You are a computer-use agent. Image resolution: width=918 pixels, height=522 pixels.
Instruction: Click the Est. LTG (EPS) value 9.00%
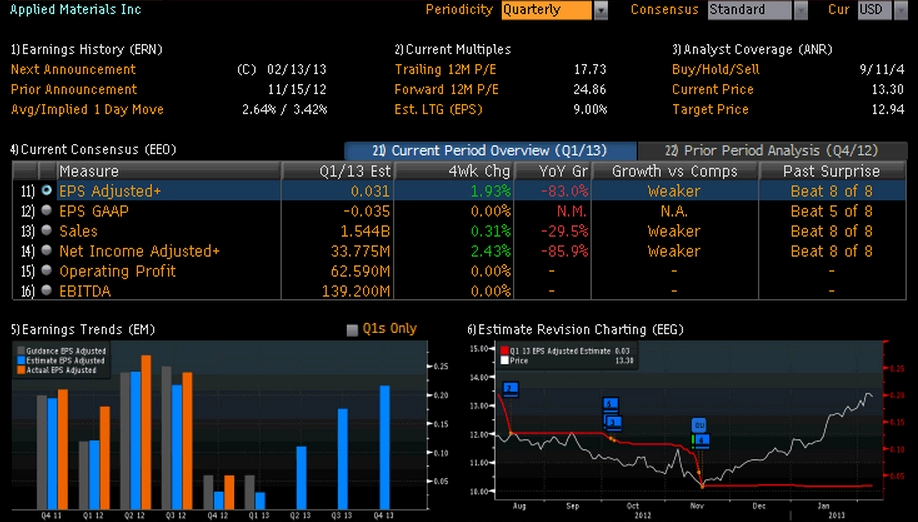[x=589, y=109]
